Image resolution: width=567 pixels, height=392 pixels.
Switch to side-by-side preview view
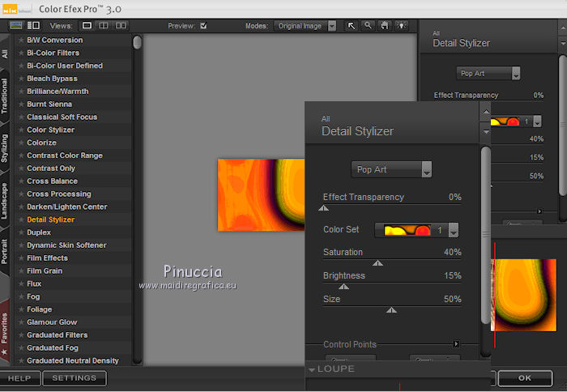click(121, 26)
